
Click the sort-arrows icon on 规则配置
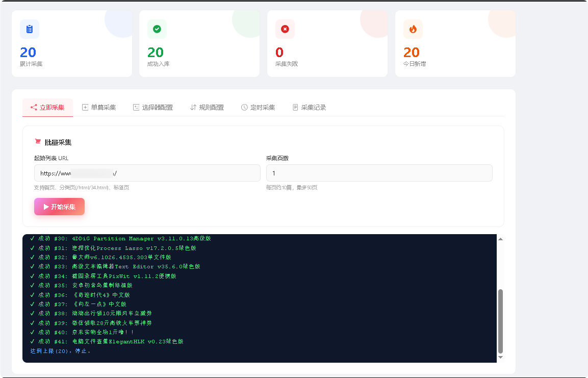(193, 107)
